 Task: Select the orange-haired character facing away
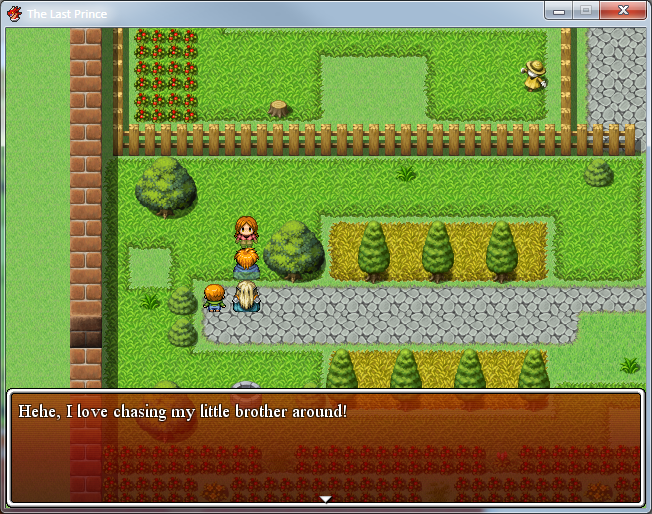(x=246, y=264)
